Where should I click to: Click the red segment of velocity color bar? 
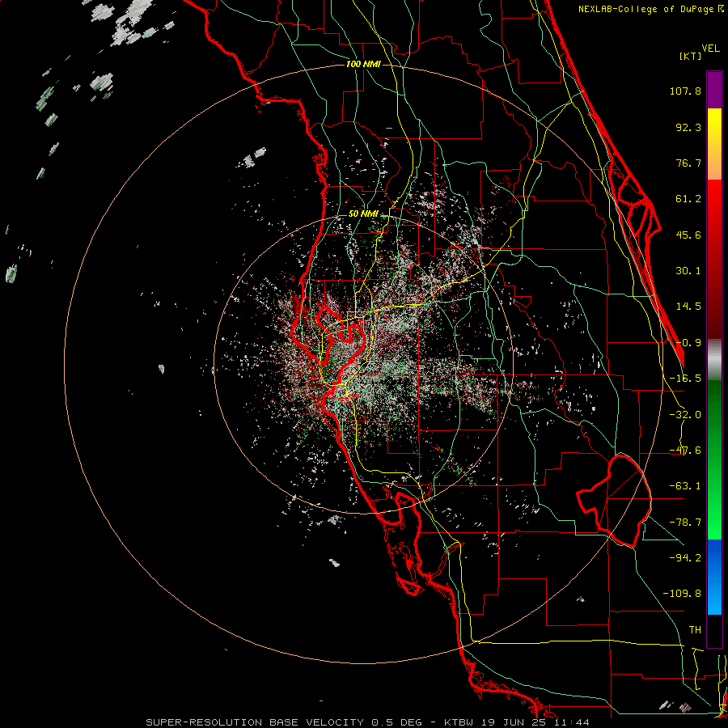click(714, 259)
